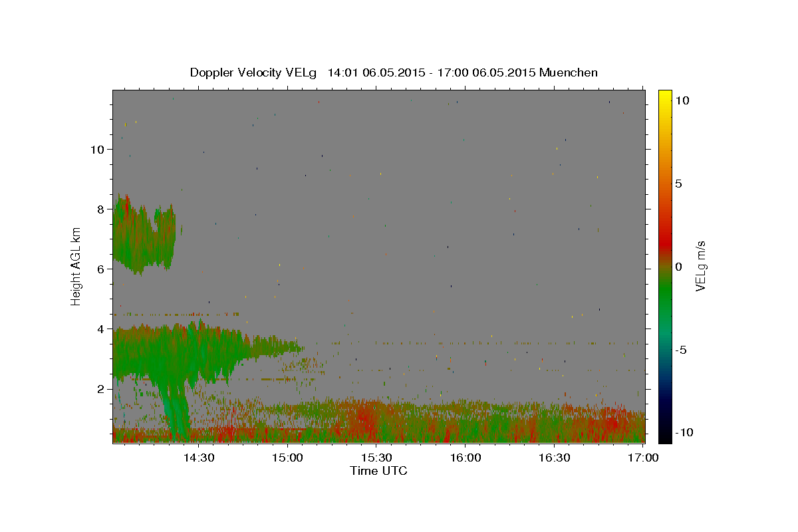The height and width of the screenshot is (532, 798).
Task: Click the height axis label 10
Action: click(98, 149)
